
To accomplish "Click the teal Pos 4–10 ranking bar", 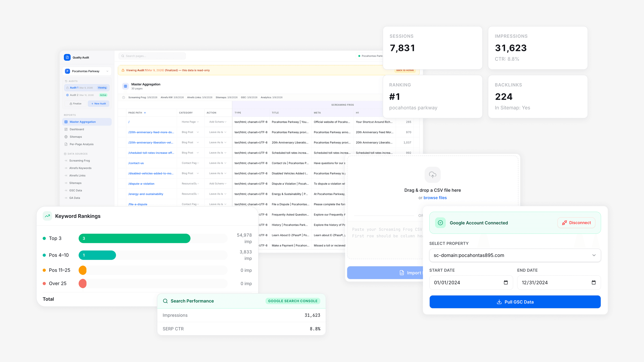I will click(97, 255).
